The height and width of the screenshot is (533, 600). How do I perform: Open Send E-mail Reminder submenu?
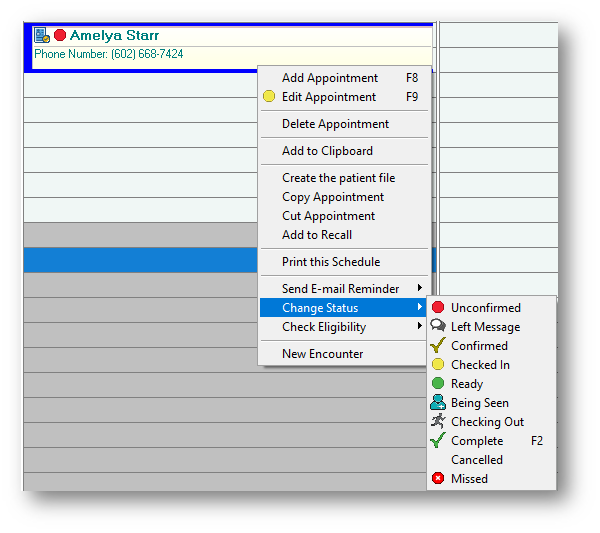point(344,289)
